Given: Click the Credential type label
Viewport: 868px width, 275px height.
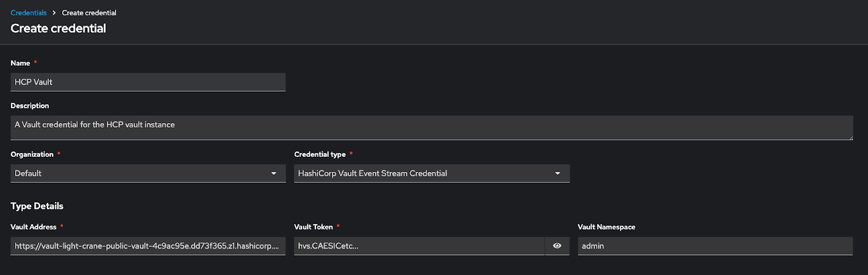Looking at the screenshot, I should coord(320,154).
